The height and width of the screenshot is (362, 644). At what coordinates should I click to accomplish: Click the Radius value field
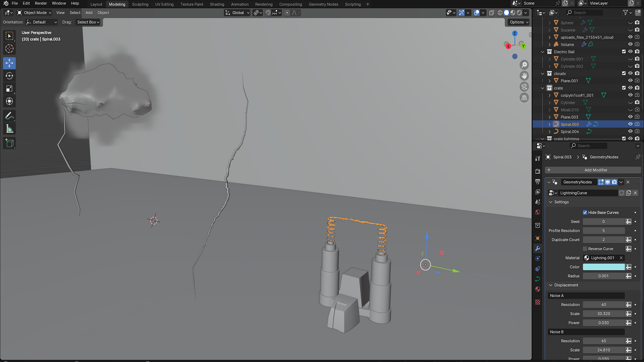pos(604,276)
